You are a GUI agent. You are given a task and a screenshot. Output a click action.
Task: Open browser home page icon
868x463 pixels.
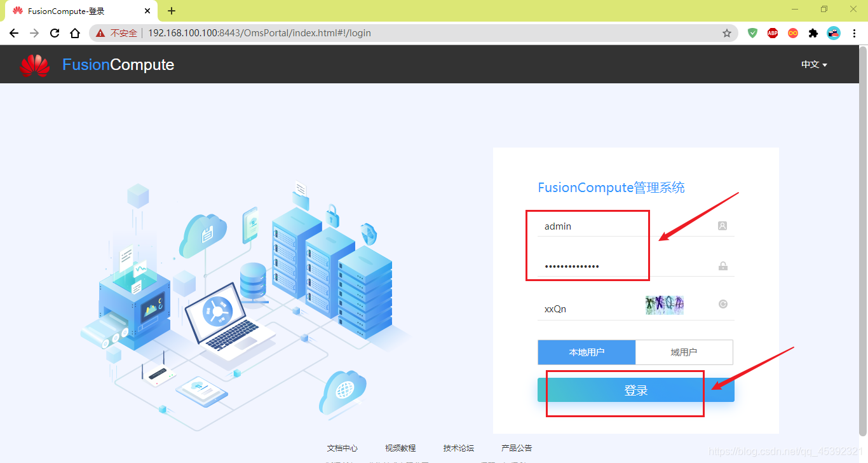(75, 33)
